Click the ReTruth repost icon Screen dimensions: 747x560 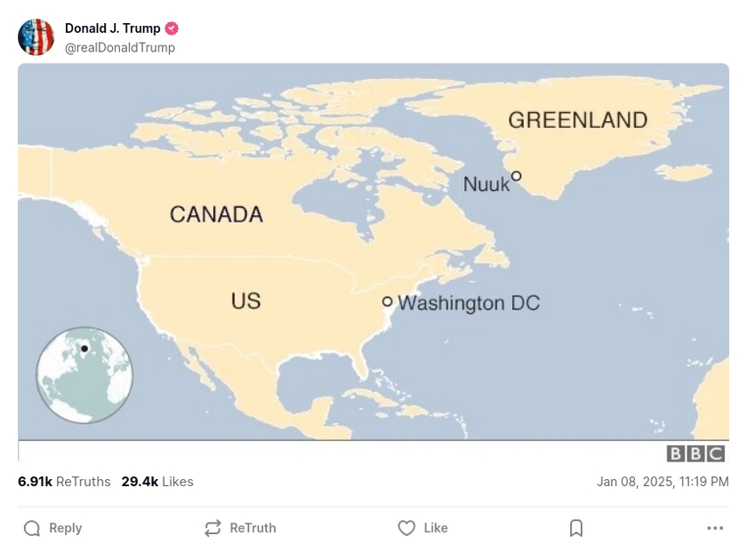point(212,527)
